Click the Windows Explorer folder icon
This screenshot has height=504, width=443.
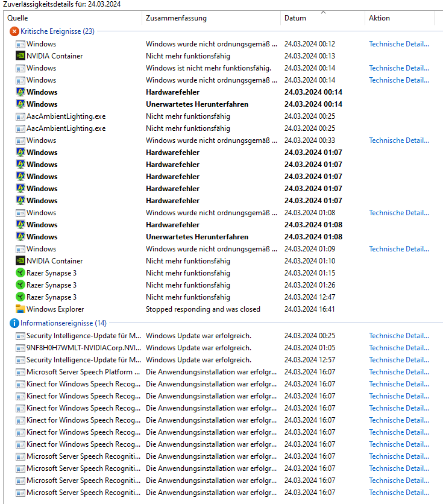tap(20, 309)
